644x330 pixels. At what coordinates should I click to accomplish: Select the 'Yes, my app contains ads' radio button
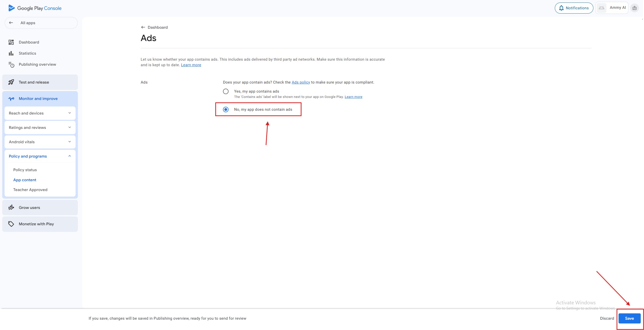point(226,91)
